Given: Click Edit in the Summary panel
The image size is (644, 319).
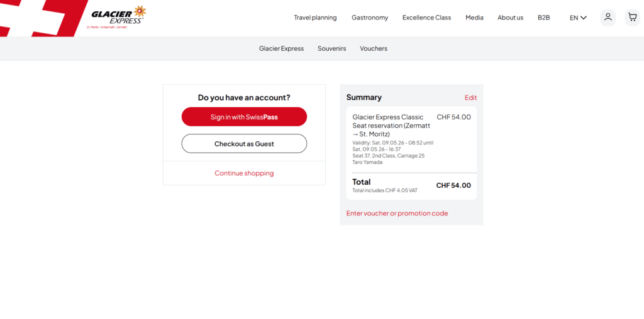Looking at the screenshot, I should 470,98.
